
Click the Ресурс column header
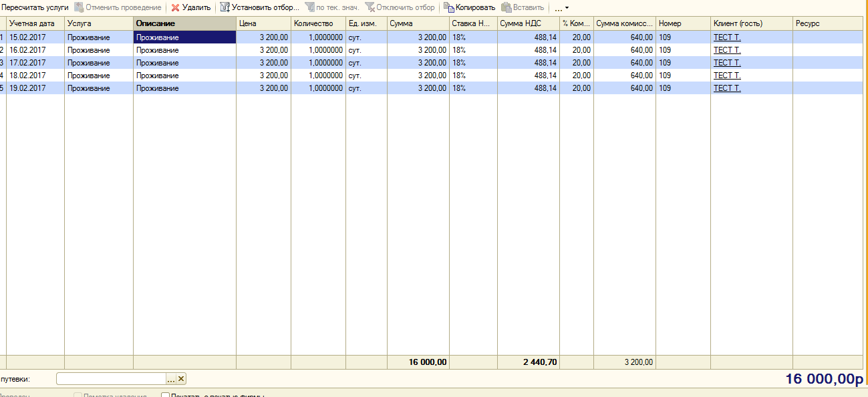pos(827,23)
